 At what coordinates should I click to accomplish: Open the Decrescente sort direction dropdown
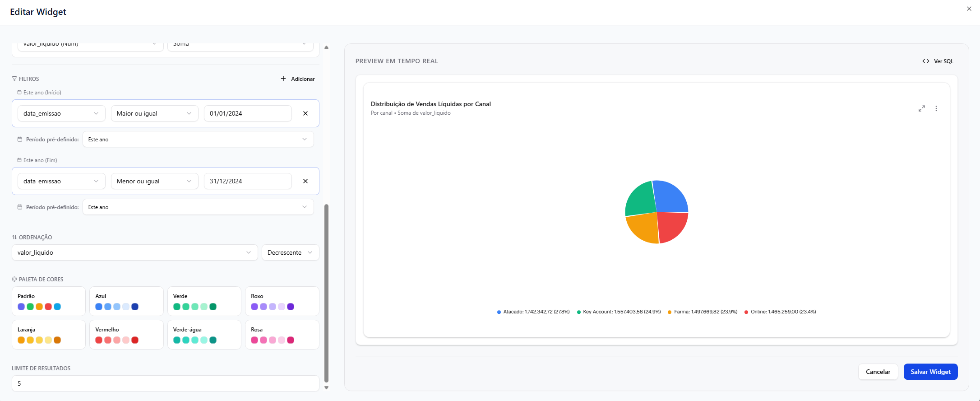290,252
